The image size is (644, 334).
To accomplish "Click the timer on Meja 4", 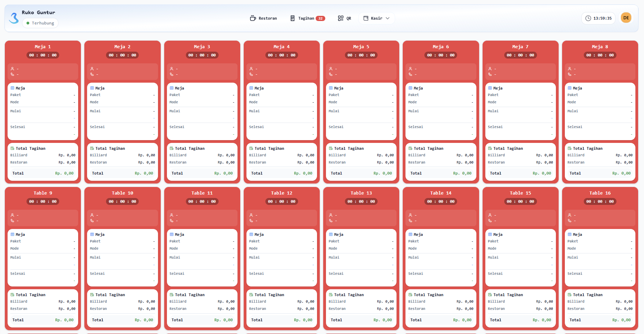I will 282,55.
